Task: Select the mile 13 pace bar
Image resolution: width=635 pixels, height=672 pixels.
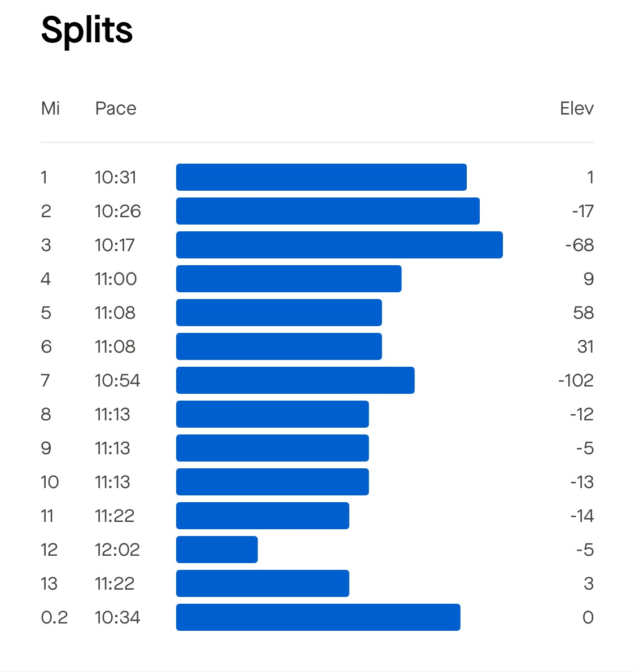Action: (262, 583)
